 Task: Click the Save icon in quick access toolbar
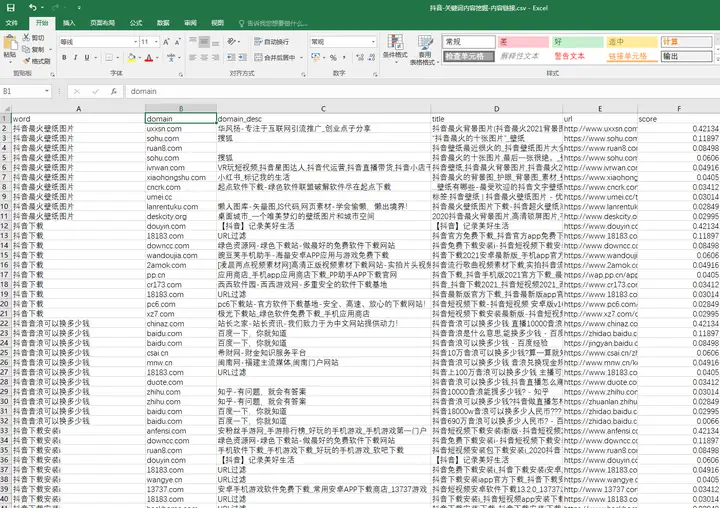click(x=10, y=7)
